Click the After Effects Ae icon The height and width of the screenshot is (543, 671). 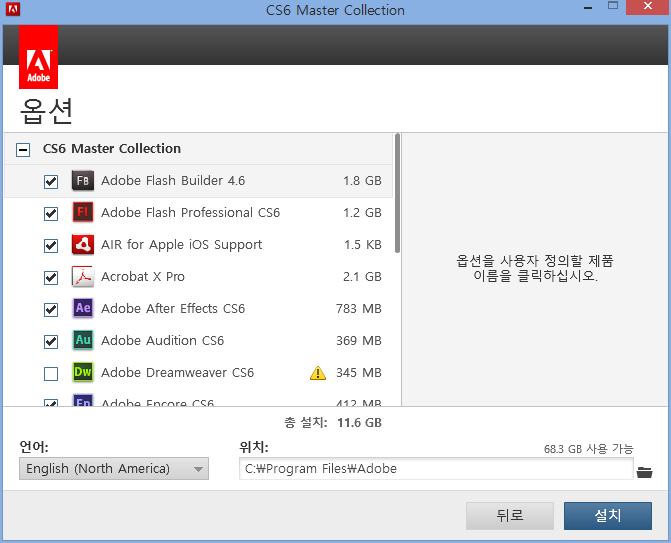[83, 308]
